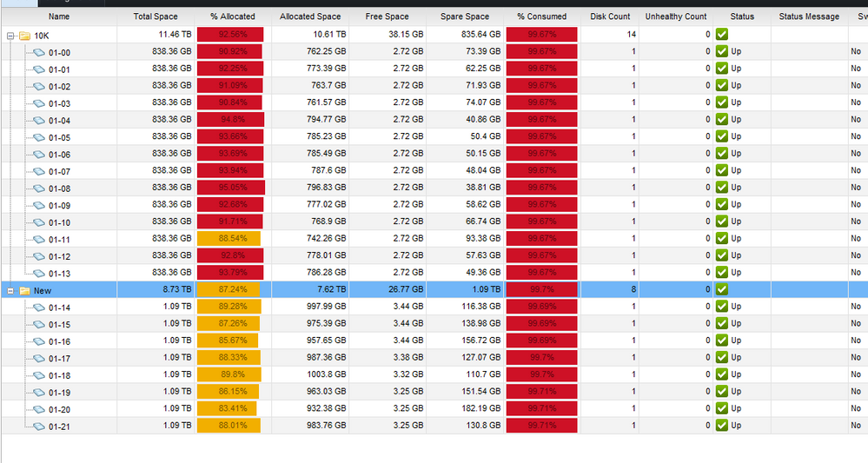Click the Status Message column header
Screen dimensions: 868x463
pos(808,17)
